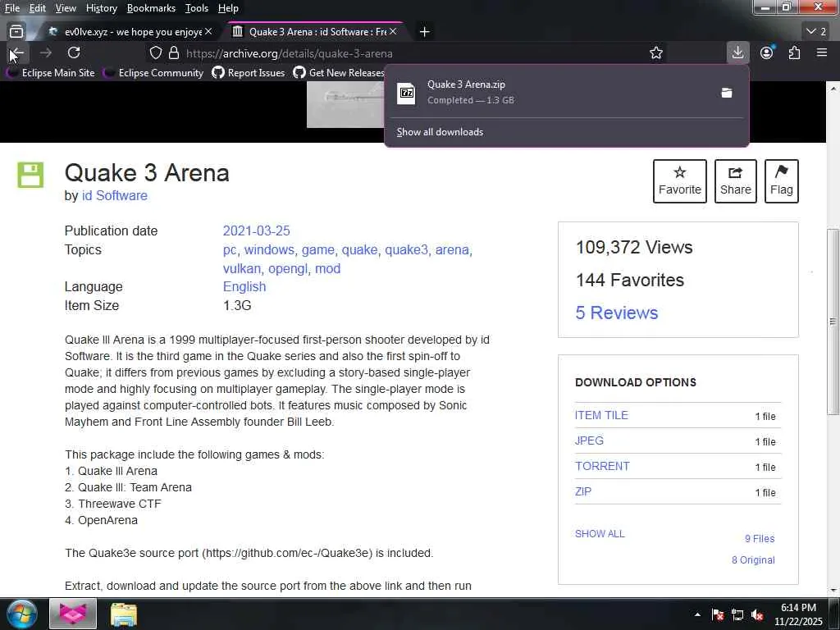The height and width of the screenshot is (630, 840).
Task: Open the Report Issues bookmark
Action: point(249,72)
